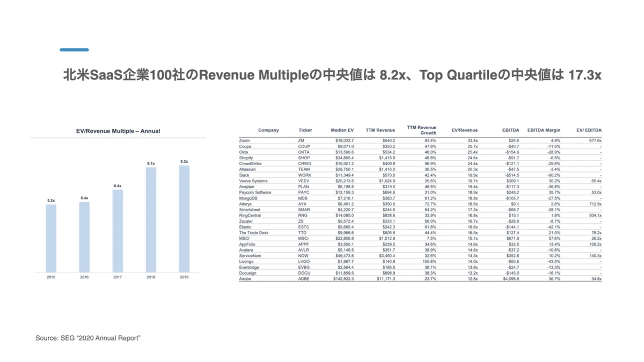This screenshot has width=644, height=362.
Task: Click the 'AYX' ticker cell
Action: pyautogui.click(x=303, y=204)
